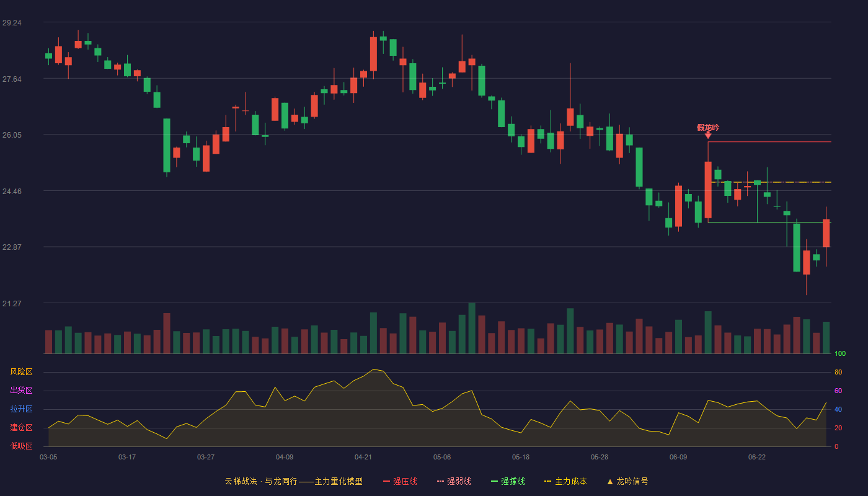Click the 27.64 price axis label
The image size is (868, 496).
[12, 79]
